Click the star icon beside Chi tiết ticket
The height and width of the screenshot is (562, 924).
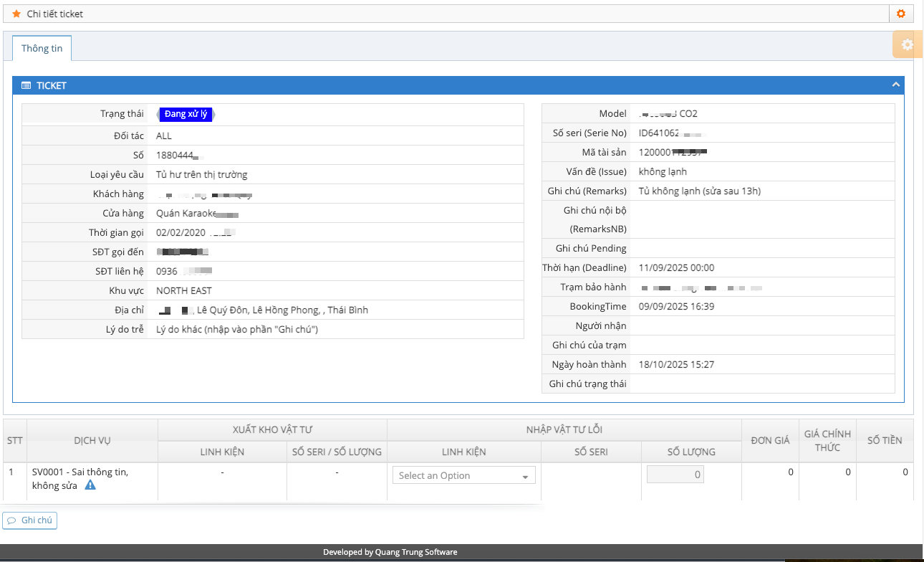tap(16, 14)
